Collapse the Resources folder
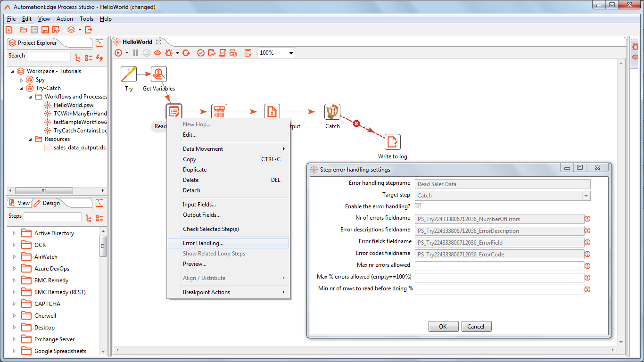The image size is (644, 362). [x=30, y=139]
